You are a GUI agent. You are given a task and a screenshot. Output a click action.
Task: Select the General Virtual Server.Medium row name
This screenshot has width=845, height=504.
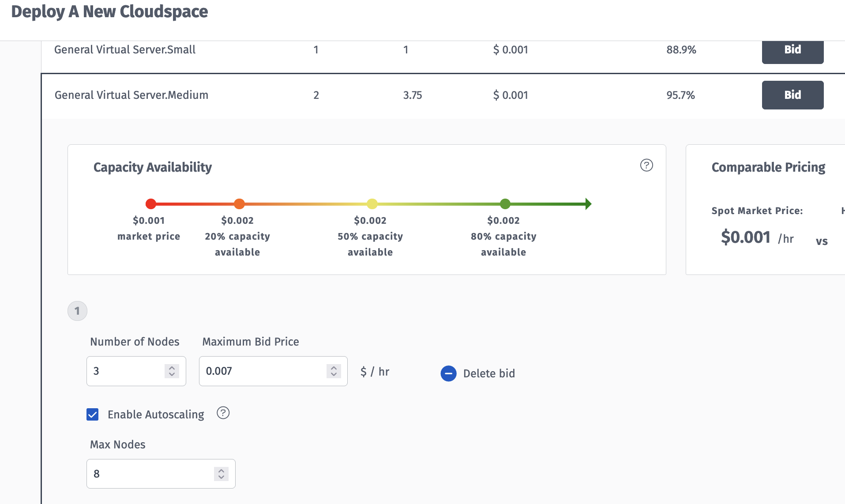pos(131,95)
